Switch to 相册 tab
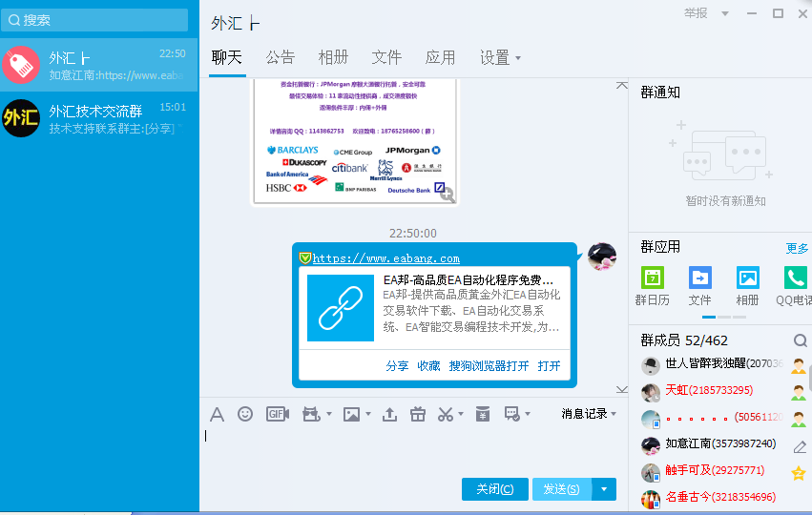 334,57
